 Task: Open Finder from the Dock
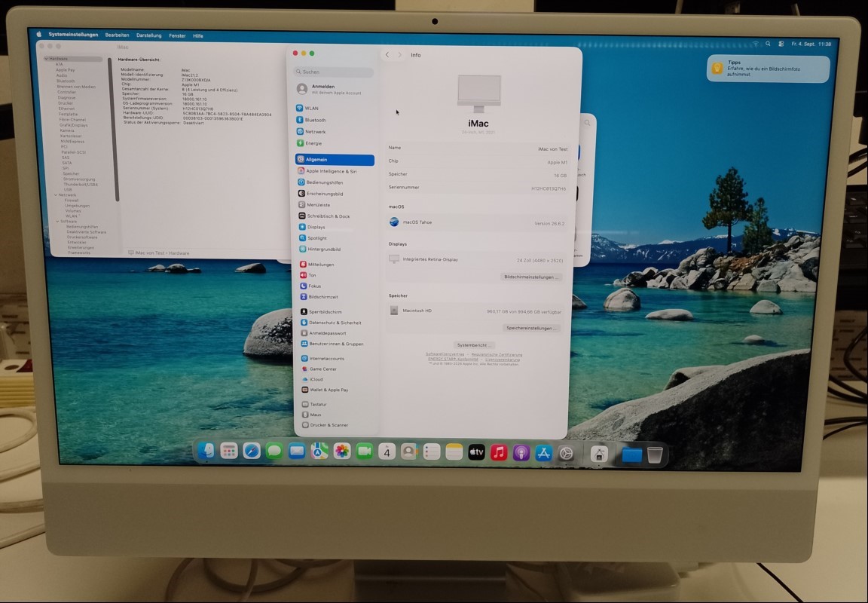point(206,451)
